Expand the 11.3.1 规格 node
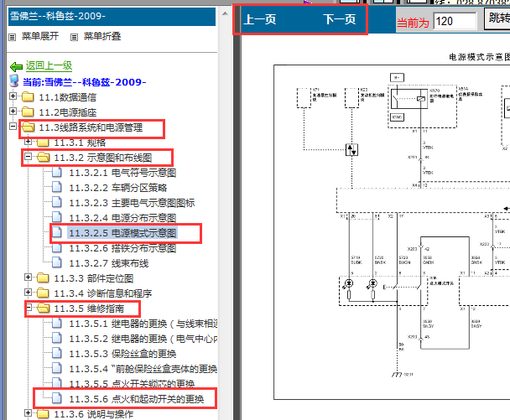This screenshot has width=510, height=420. [28, 142]
